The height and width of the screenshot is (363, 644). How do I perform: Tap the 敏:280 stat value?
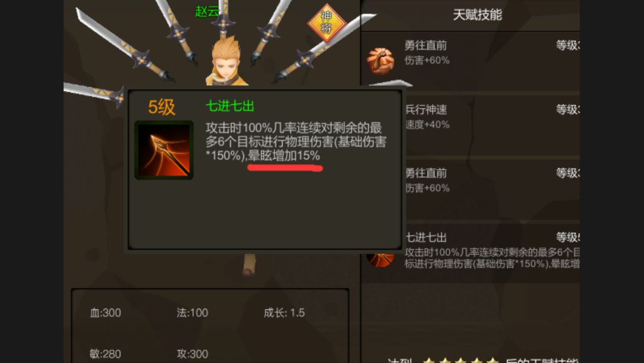106,354
